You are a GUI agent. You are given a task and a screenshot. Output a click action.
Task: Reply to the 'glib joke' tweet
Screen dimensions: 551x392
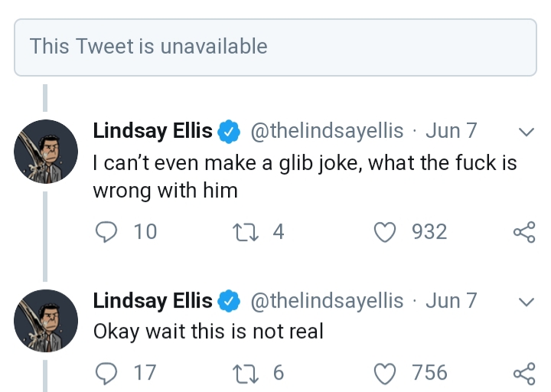[106, 232]
